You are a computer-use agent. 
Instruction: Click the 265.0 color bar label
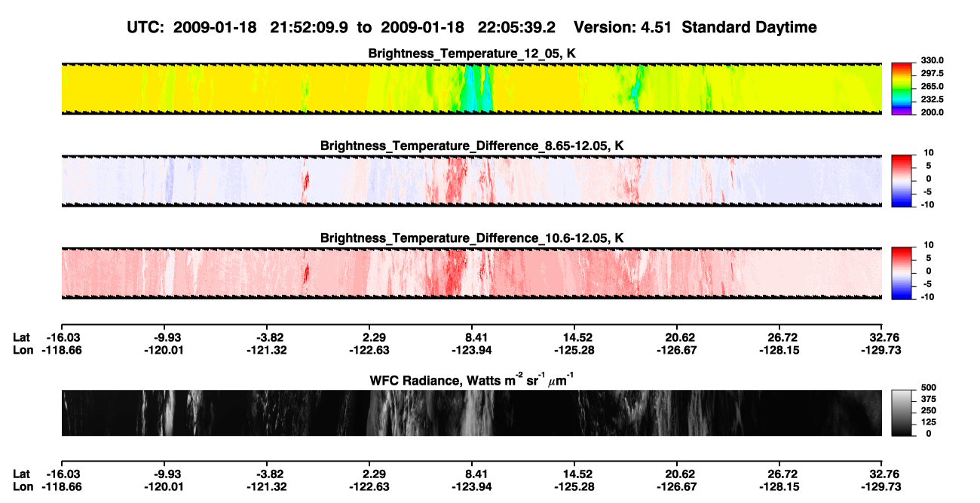click(x=931, y=87)
